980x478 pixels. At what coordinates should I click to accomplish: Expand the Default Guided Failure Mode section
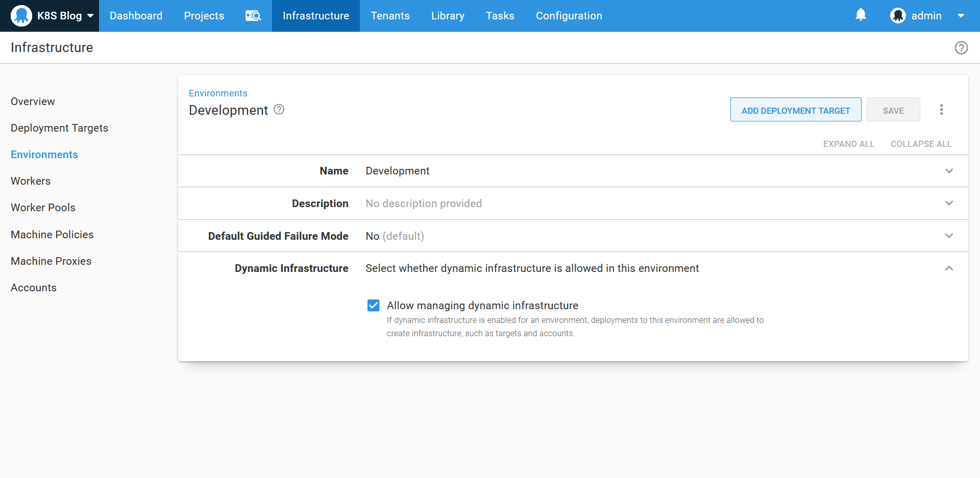tap(949, 236)
